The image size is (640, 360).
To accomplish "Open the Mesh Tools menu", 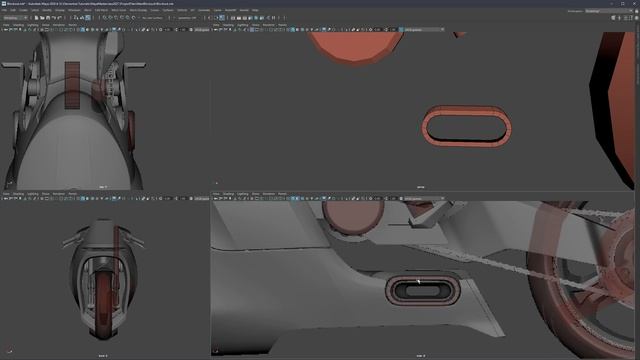I will 119,10.
